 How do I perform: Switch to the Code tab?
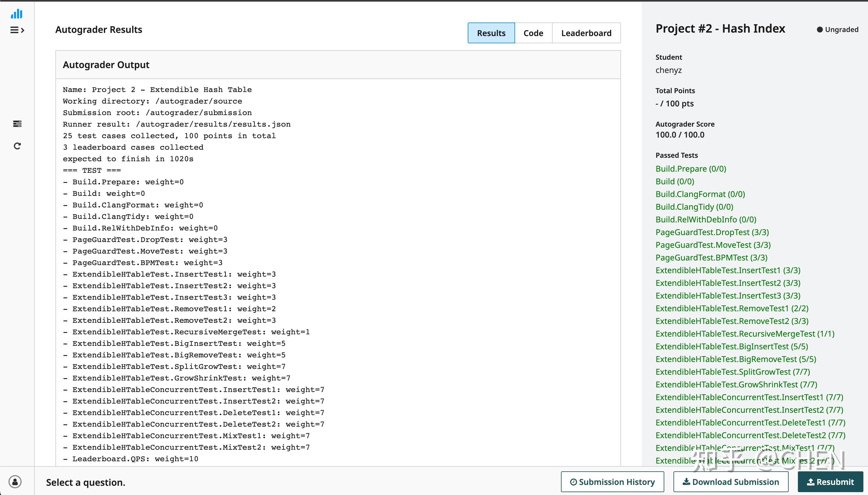click(x=533, y=33)
